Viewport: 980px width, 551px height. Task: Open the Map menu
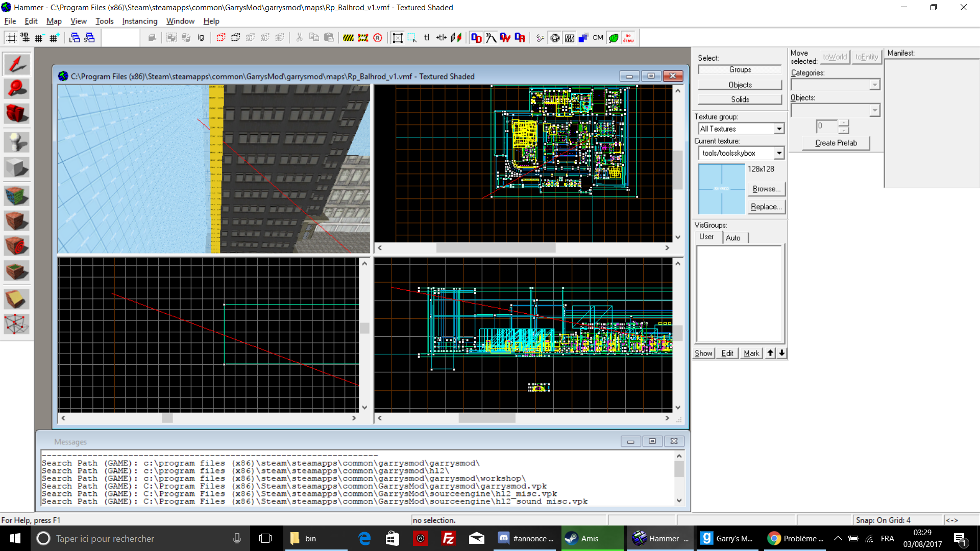point(54,21)
